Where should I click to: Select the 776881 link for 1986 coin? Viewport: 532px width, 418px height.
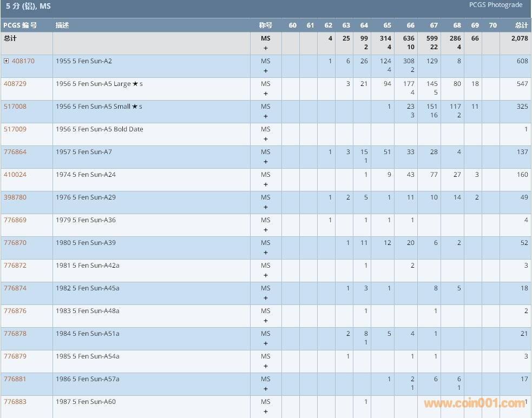click(15, 379)
